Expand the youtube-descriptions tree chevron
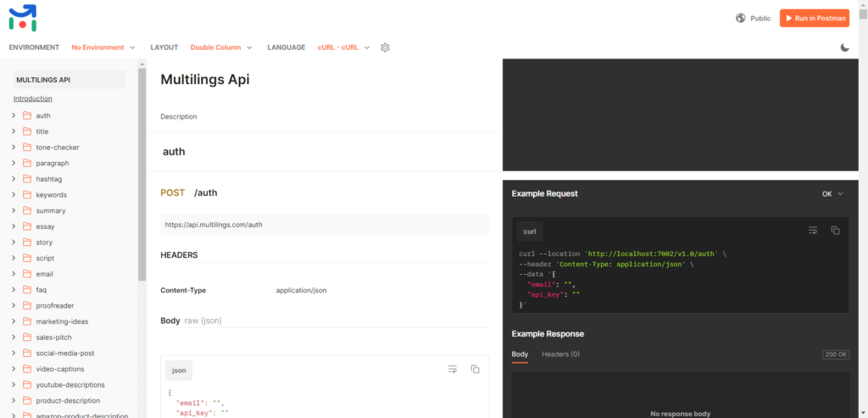The height and width of the screenshot is (418, 868). pos(14,385)
